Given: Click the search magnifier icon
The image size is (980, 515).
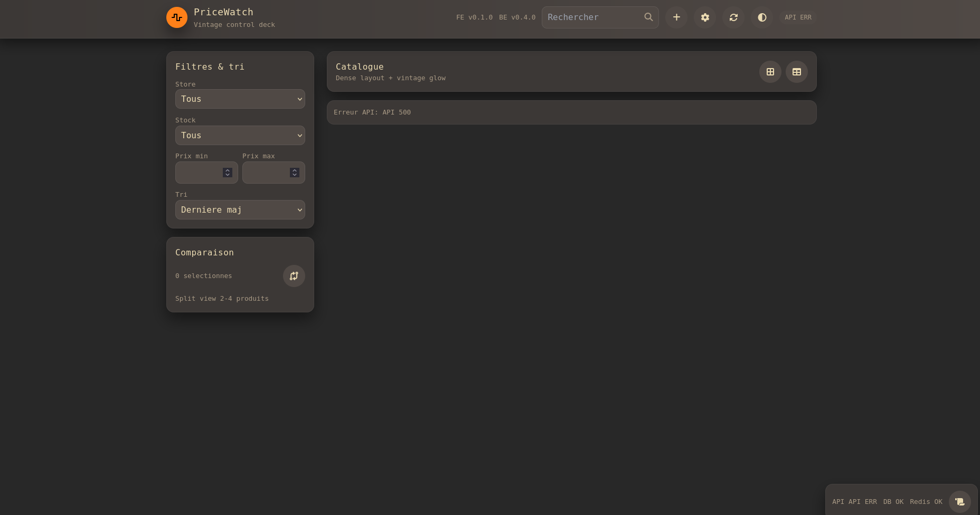Looking at the screenshot, I should pyautogui.click(x=648, y=17).
